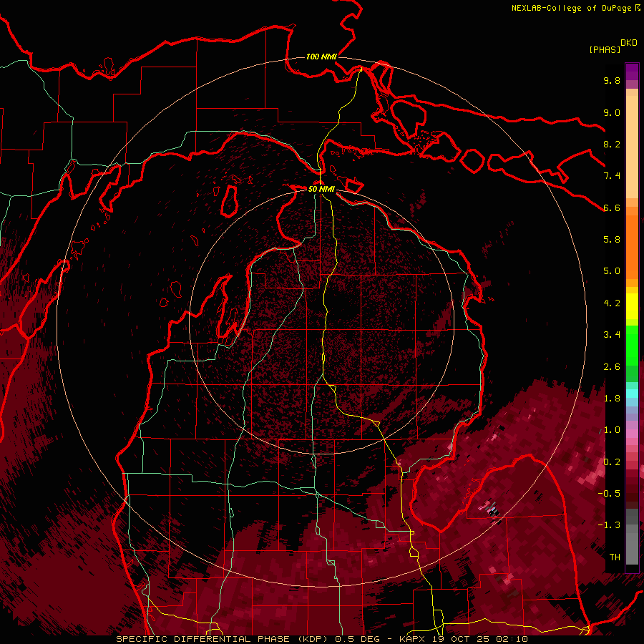Viewport: 644px width, 644px height.
Task: Pick the bright green band in color bar
Action: tap(632, 347)
